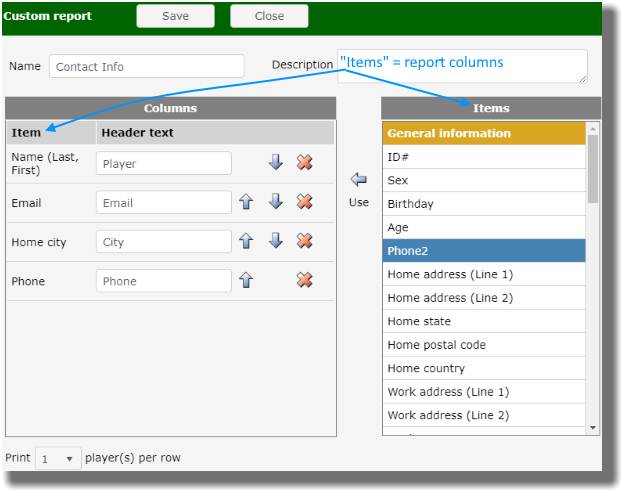The width and height of the screenshot is (624, 494).
Task: Select Phone2 in Items list
Action: click(x=484, y=251)
